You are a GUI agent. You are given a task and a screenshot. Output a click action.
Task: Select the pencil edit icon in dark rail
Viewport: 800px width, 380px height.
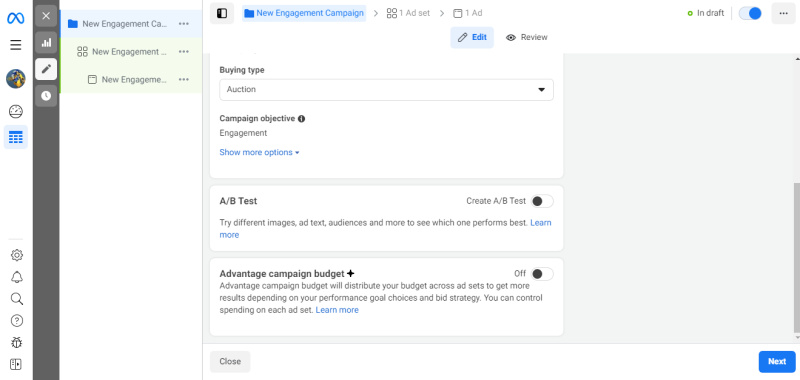click(x=46, y=69)
